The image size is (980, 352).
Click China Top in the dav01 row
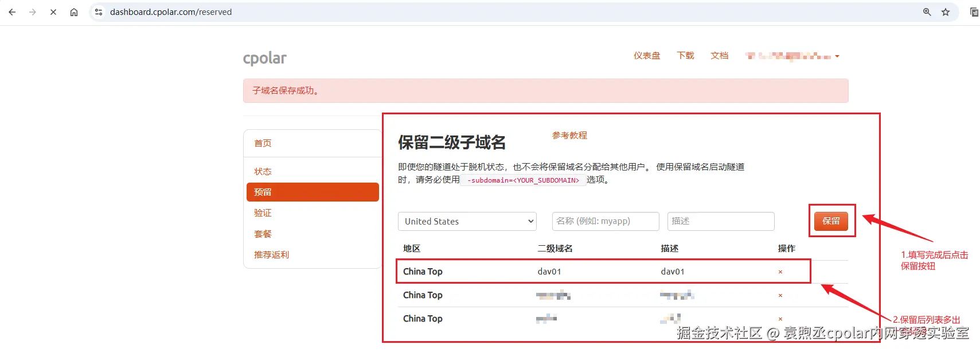(x=423, y=272)
